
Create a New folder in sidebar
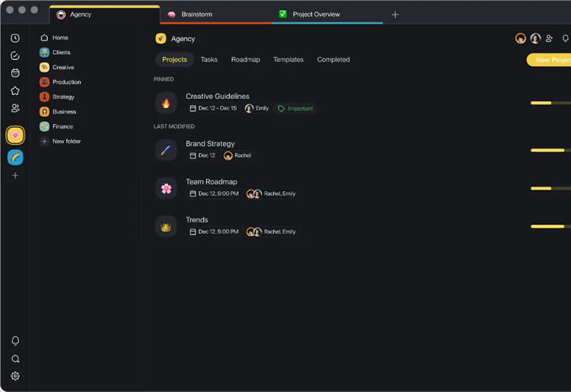point(60,142)
